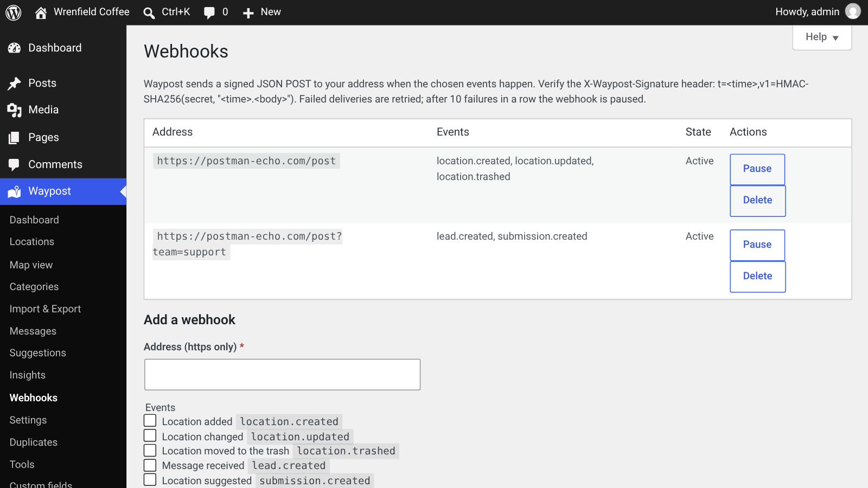This screenshot has height=488, width=868.
Task: Click the New plus icon in admin bar
Action: pos(248,13)
